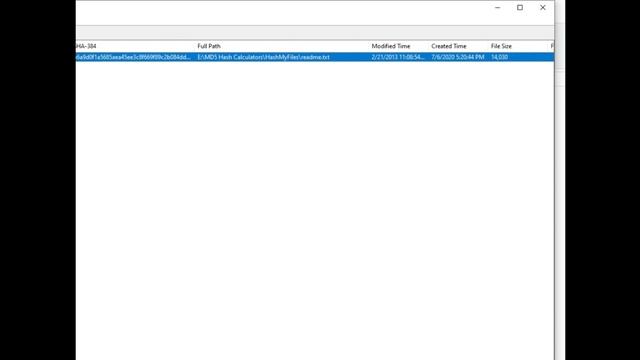Minimize the HashMyFiles window
The height and width of the screenshot is (360, 640).
click(x=497, y=8)
